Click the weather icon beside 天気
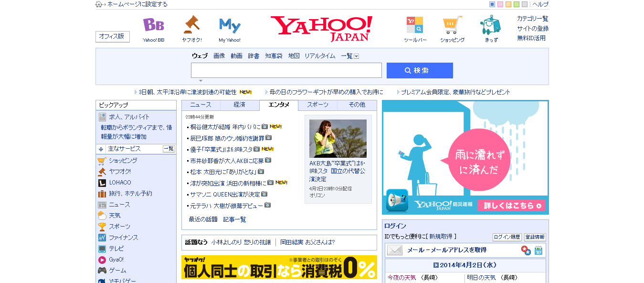Image resolution: width=644 pixels, height=283 pixels. tap(102, 216)
